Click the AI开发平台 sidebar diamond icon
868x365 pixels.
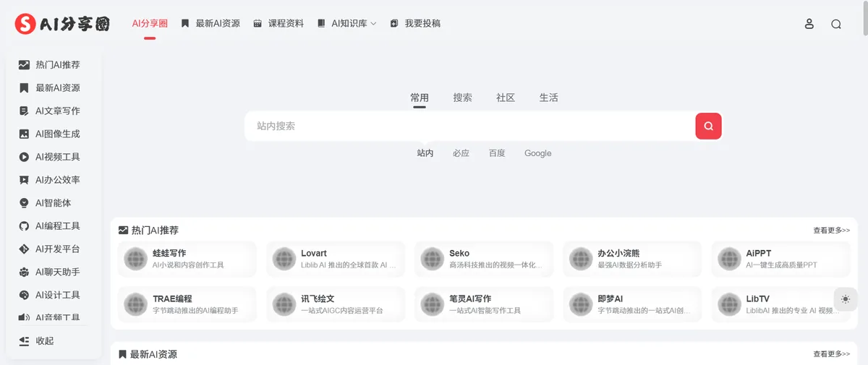[x=24, y=249]
